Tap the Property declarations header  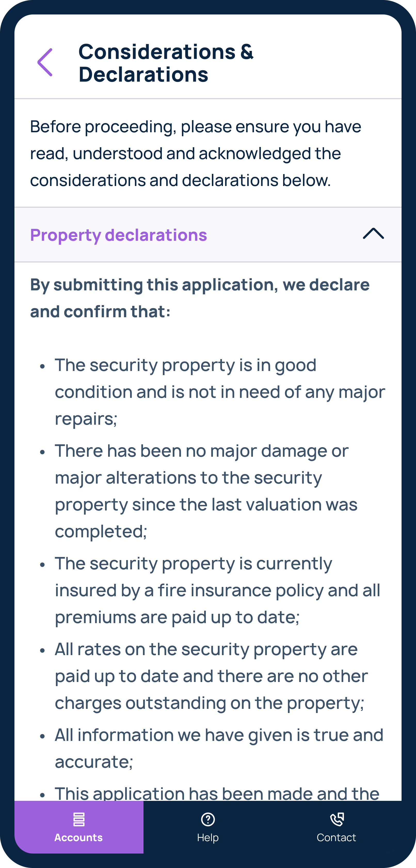[208, 235]
